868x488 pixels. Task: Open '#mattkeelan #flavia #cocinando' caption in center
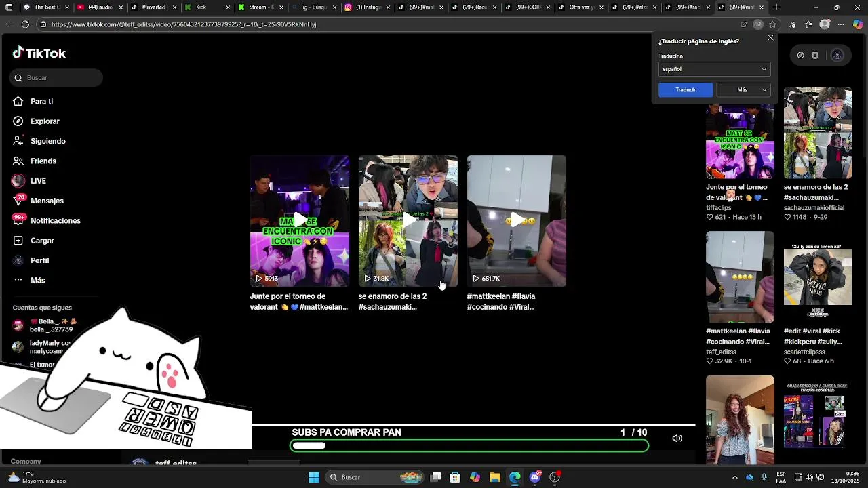pyautogui.click(x=501, y=302)
